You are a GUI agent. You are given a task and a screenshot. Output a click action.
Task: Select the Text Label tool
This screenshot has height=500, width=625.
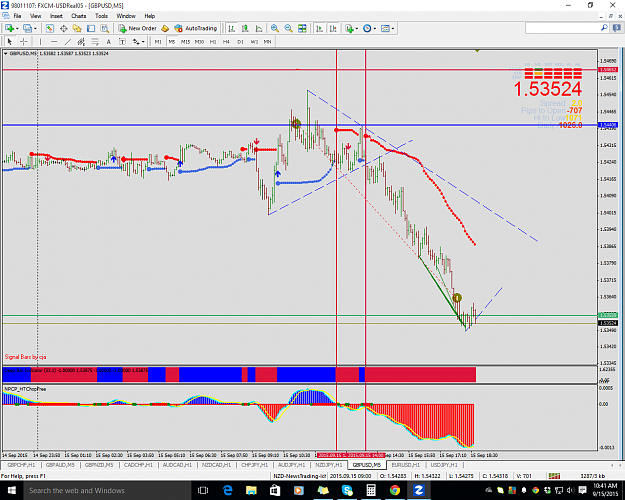tap(122, 41)
